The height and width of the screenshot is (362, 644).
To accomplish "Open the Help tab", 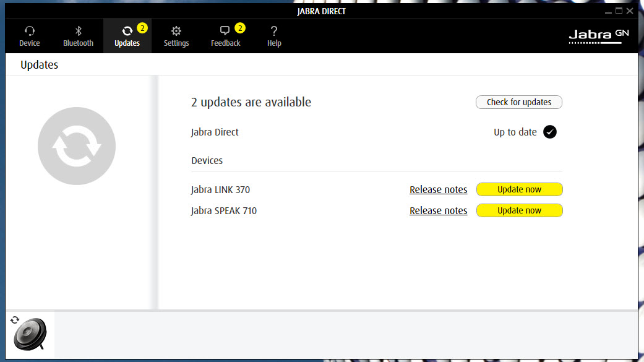I will point(274,36).
